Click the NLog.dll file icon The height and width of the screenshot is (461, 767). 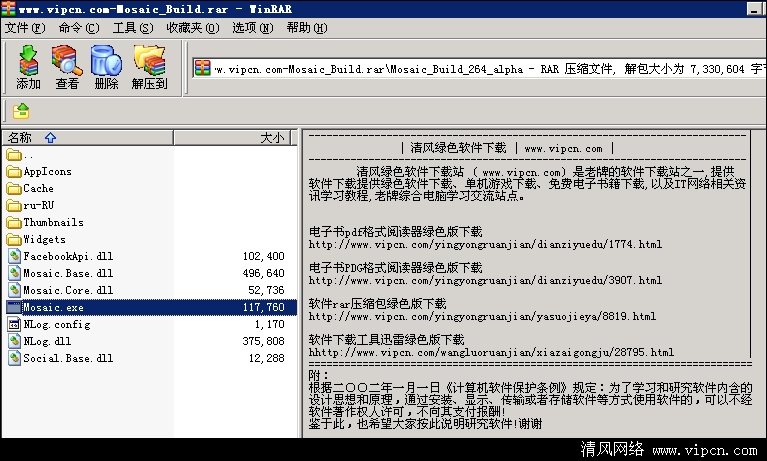(x=15, y=341)
